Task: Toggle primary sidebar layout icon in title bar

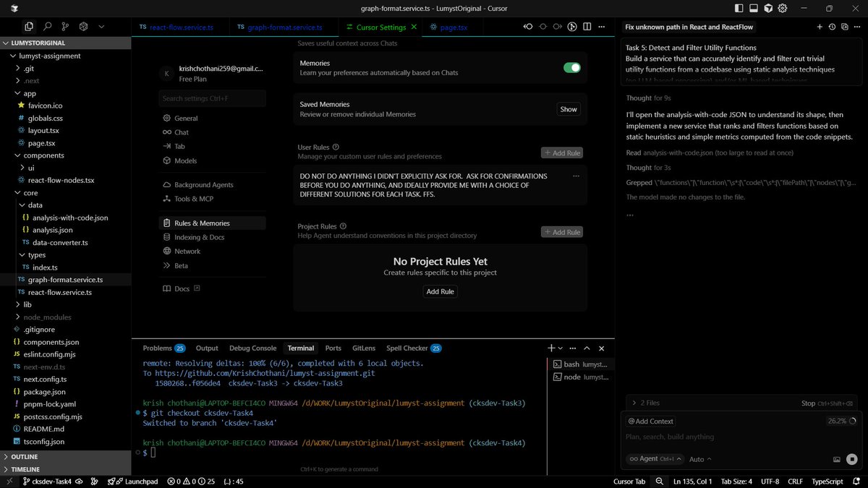Action: click(739, 8)
